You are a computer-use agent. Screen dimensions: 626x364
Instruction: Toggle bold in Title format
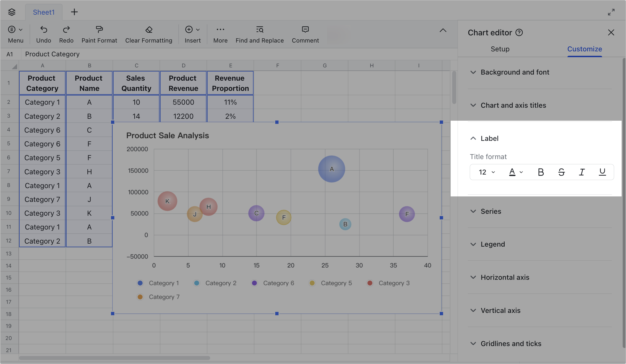541,172
